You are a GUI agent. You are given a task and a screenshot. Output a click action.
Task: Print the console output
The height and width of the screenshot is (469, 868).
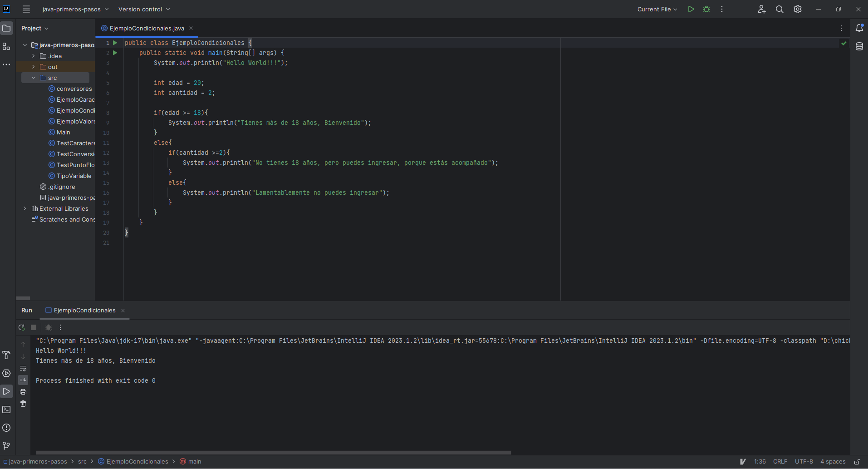(23, 392)
